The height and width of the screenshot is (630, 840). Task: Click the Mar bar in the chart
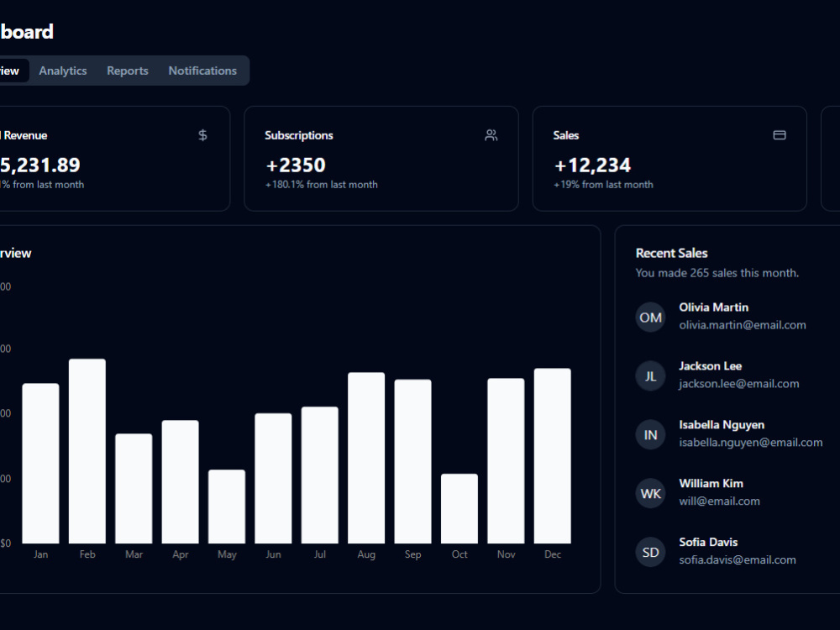[x=134, y=489]
